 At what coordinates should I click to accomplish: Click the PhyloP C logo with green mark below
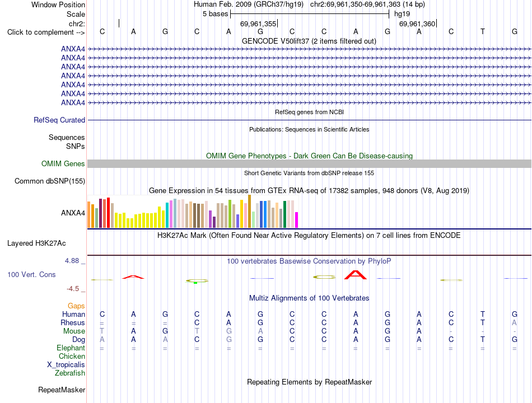coord(197,281)
